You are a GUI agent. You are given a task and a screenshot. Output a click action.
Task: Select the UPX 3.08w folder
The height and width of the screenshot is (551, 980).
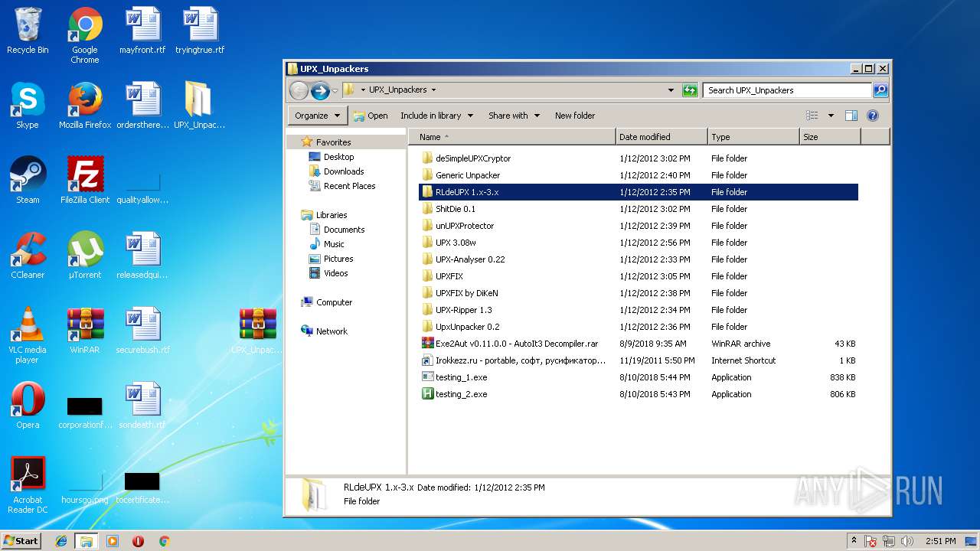click(639, 243)
